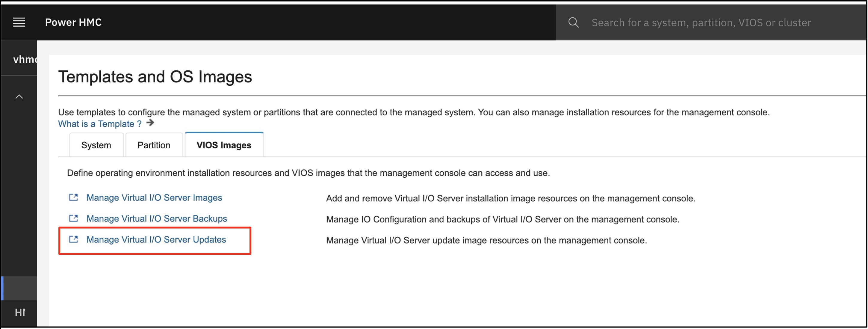Screen dimensions: 868x329
Task: Click the vhmc label in the sidebar
Action: click(25, 59)
